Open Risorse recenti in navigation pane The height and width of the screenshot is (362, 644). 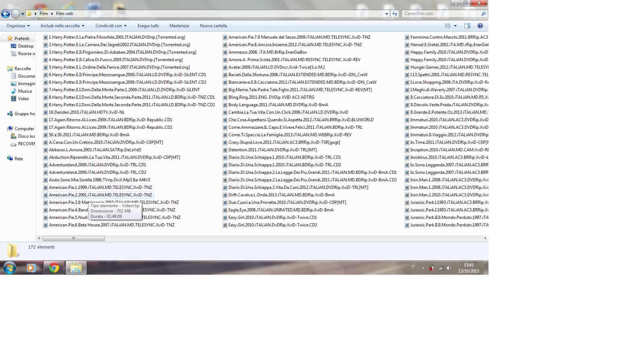pyautogui.click(x=27, y=54)
